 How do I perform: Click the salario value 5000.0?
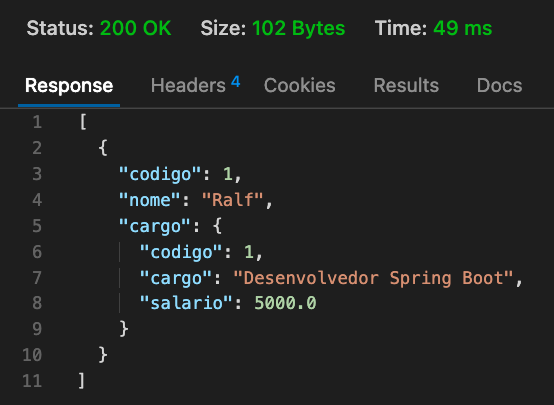coord(285,303)
